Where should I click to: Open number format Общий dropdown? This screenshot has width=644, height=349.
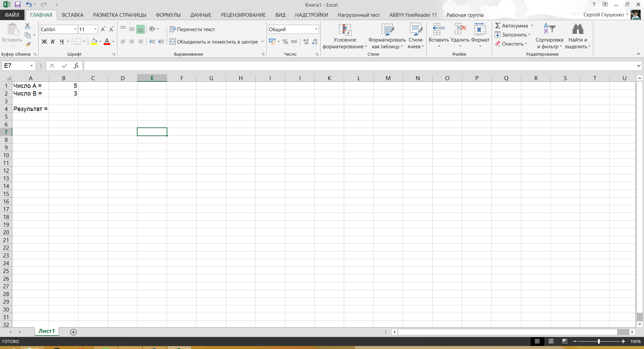tap(316, 30)
